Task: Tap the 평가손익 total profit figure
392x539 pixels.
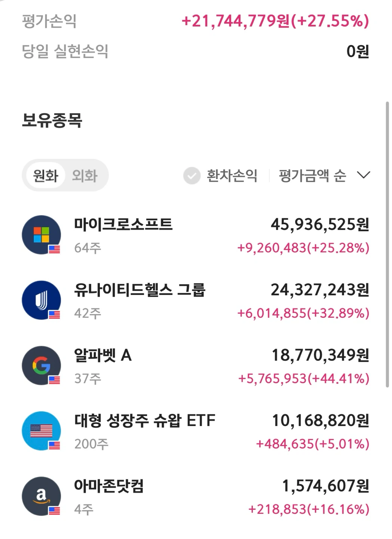Action: click(275, 21)
